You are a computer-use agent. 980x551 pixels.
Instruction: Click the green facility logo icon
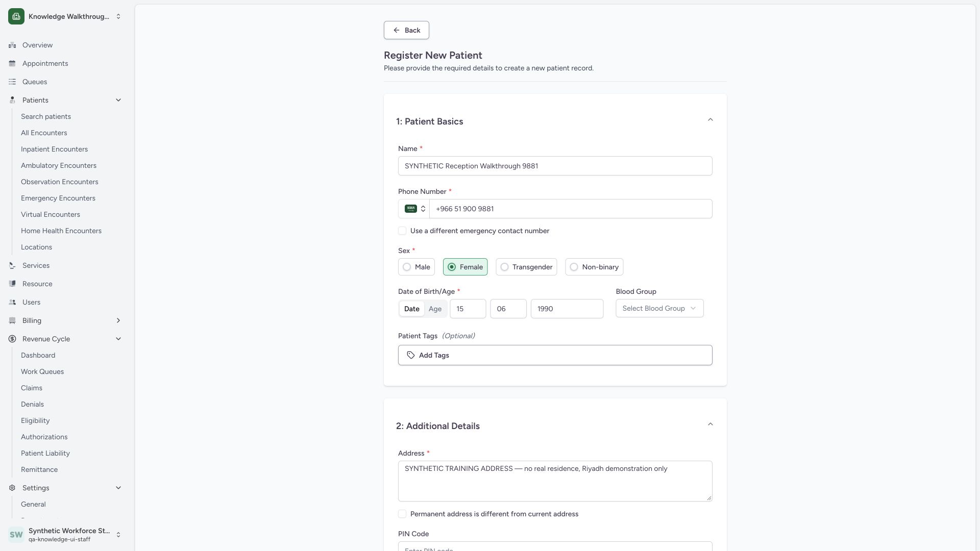[x=16, y=16]
